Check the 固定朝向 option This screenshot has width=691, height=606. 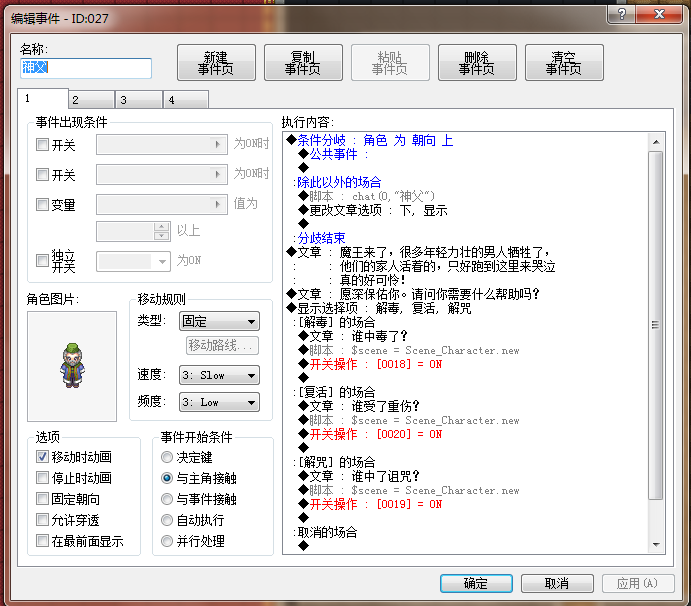42,499
